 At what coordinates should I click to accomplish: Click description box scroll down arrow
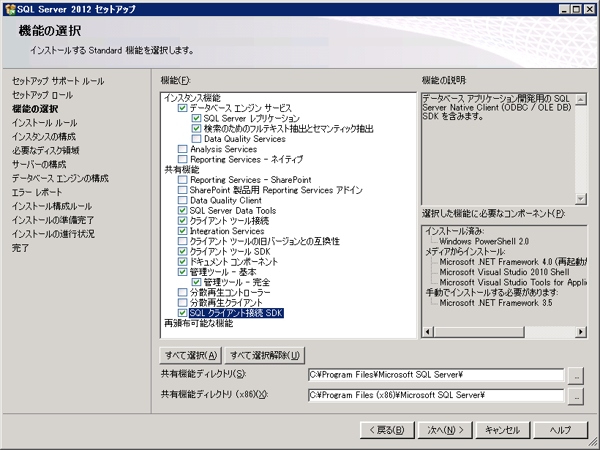pyautogui.click(x=581, y=198)
